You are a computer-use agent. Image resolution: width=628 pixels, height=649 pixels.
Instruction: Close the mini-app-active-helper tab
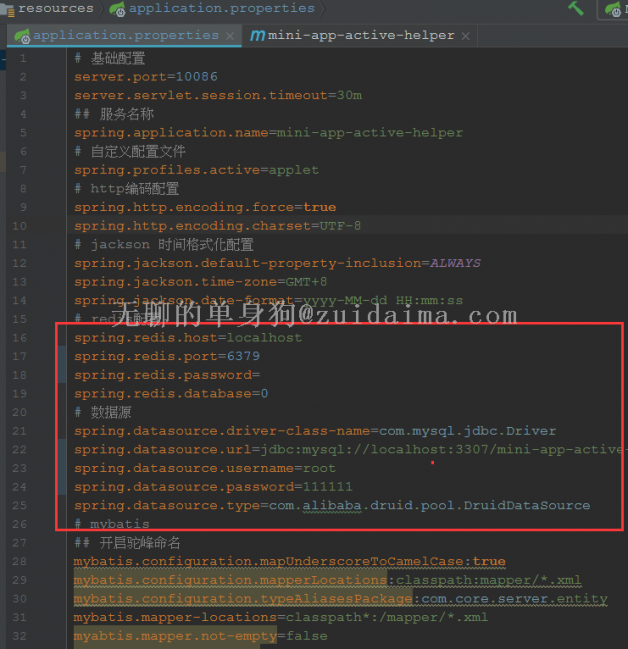pos(470,36)
